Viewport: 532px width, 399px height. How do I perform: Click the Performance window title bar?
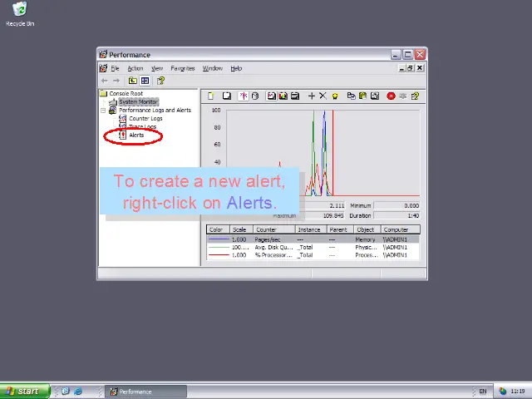(244, 55)
